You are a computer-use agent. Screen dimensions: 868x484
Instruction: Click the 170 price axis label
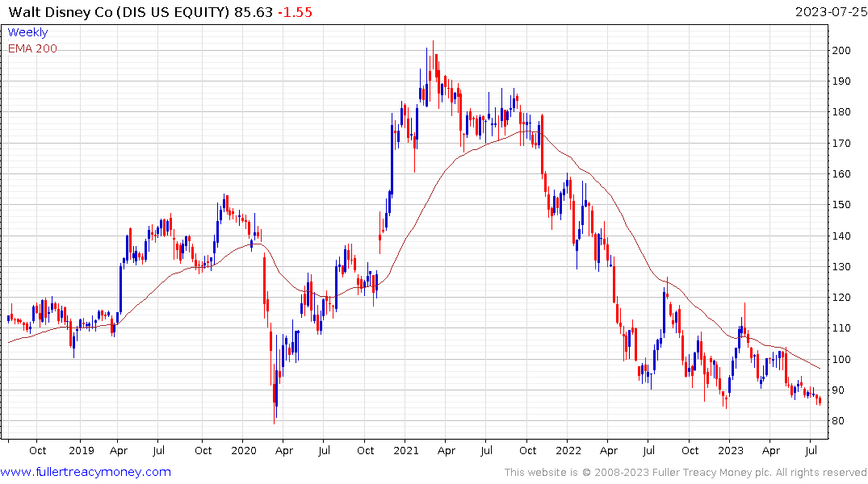841,144
